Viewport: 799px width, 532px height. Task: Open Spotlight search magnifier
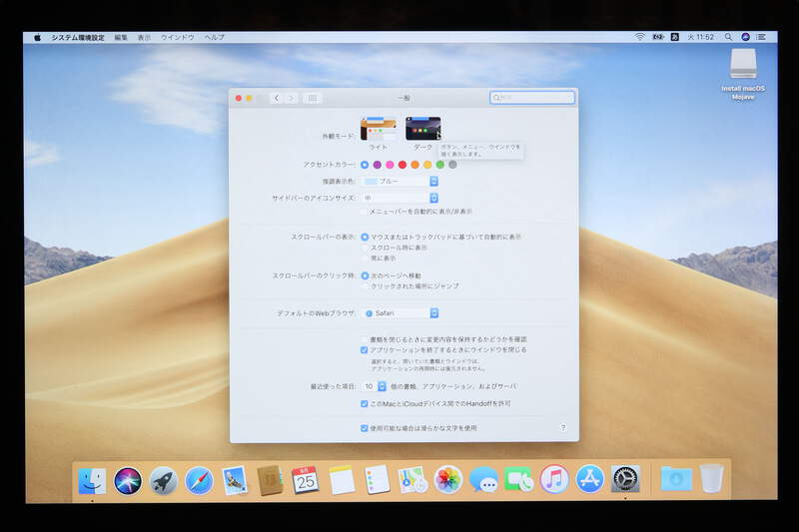[729, 37]
